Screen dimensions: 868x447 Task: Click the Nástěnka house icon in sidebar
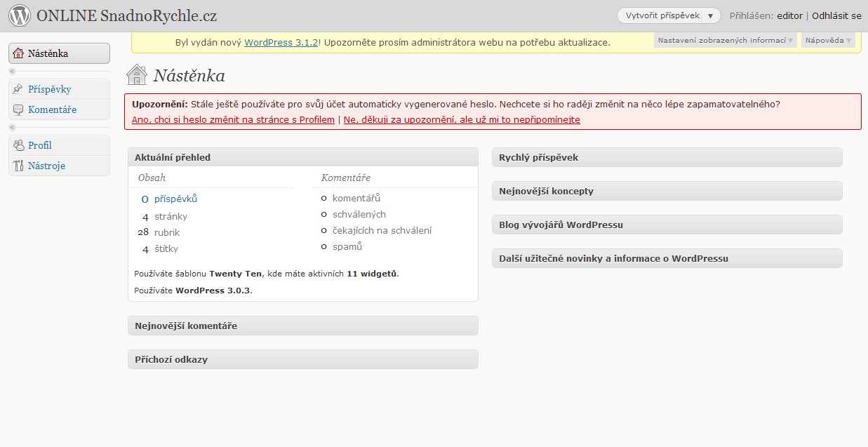point(18,53)
